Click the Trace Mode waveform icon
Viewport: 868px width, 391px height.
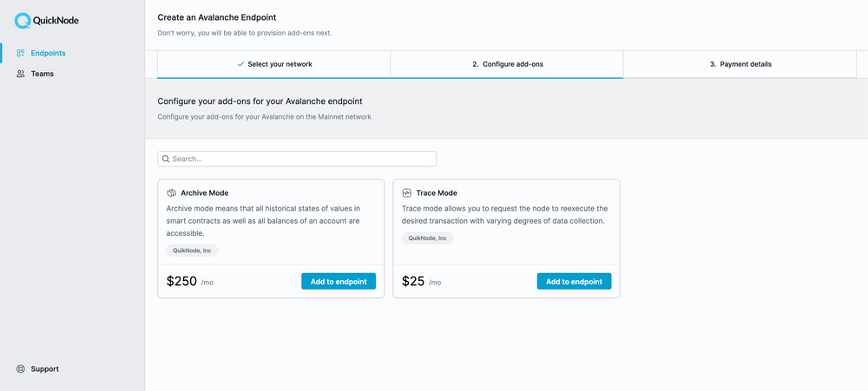(407, 193)
